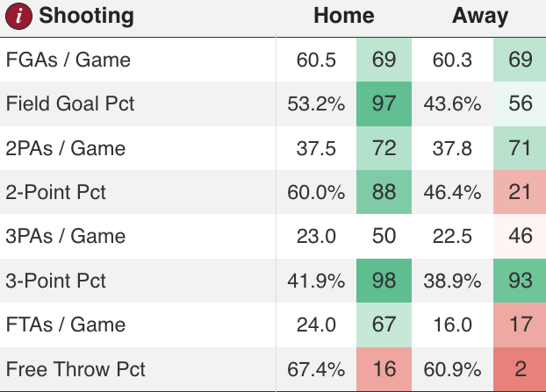Screen dimensions: 546x392
Task: Click the Home Free Throw Pct percentile 16
Action: coord(384,369)
